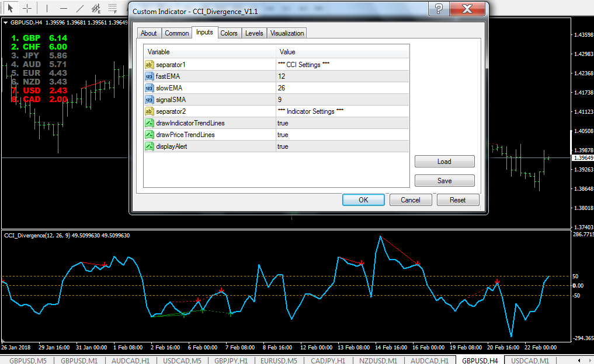This screenshot has height=364, width=594.
Task: Edit the signalSMA value 9
Action: (x=342, y=100)
